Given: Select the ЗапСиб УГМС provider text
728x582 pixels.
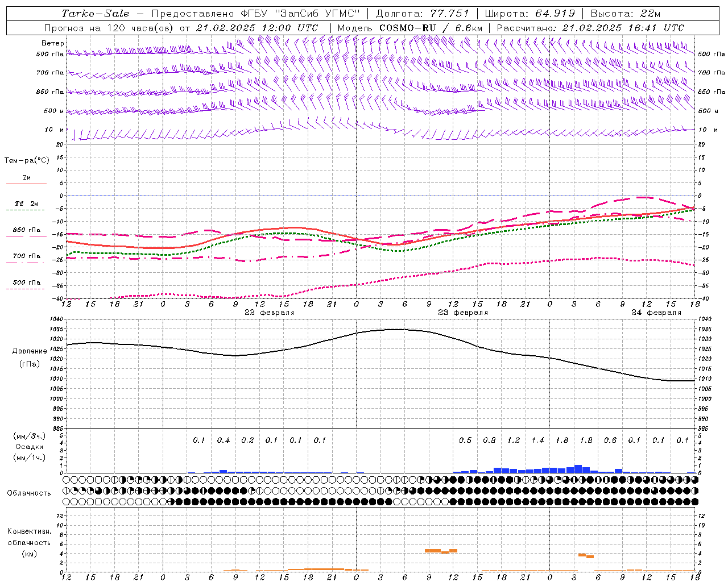Looking at the screenshot, I should point(317,14).
